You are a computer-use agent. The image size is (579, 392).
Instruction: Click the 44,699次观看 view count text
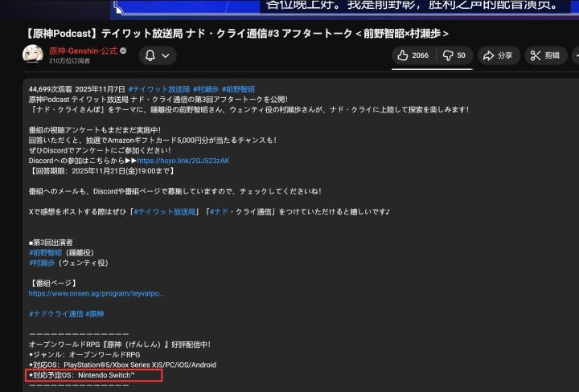(50, 89)
